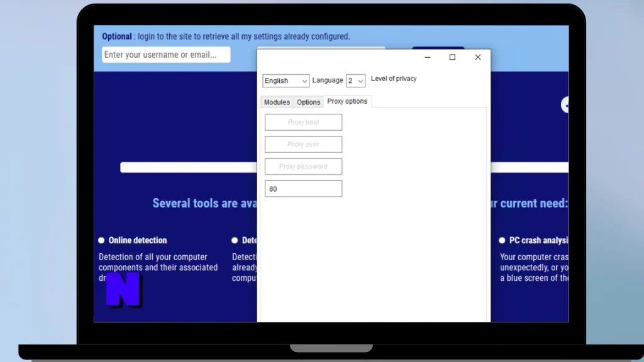Click the proxy port field showing 80

click(304, 189)
